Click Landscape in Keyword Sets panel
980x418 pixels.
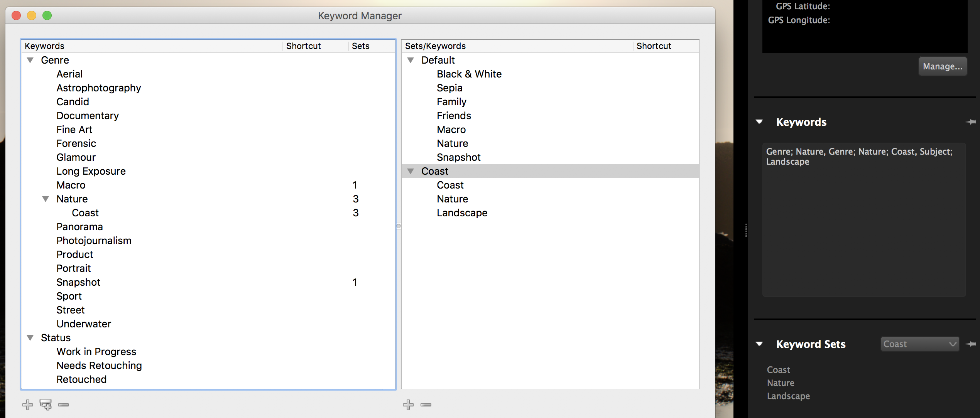point(788,396)
